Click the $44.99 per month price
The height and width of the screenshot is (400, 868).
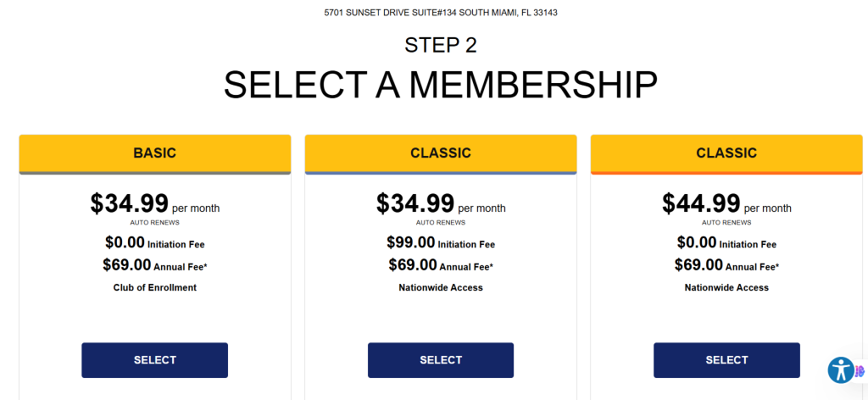point(701,204)
